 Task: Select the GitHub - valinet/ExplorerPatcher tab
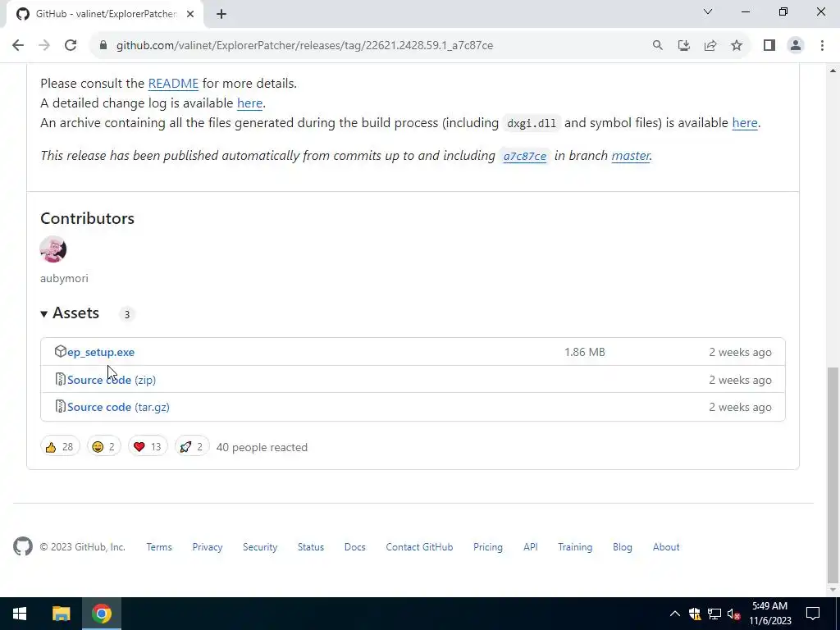(x=104, y=14)
